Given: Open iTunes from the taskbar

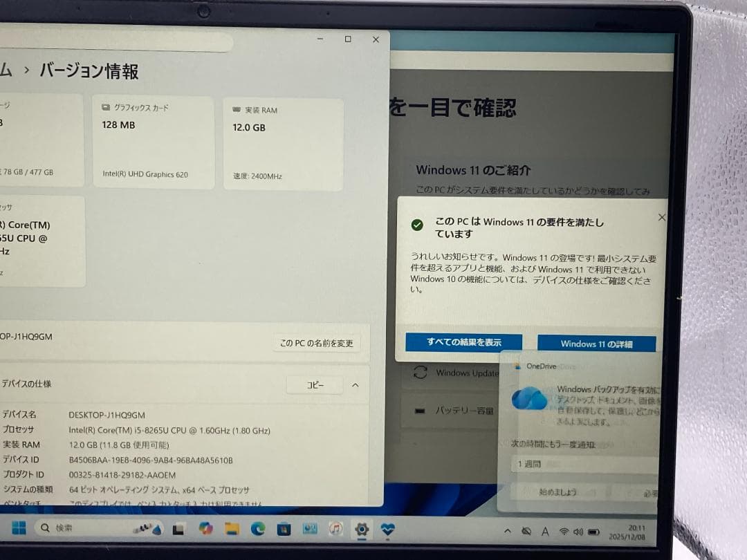Looking at the screenshot, I should tap(335, 528).
